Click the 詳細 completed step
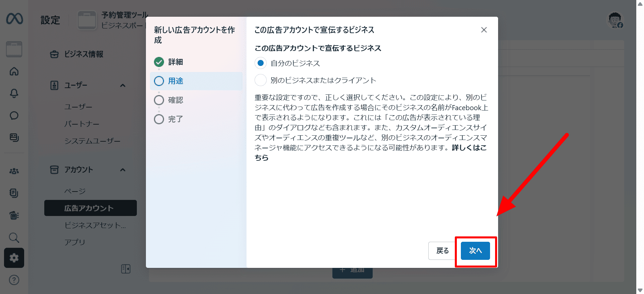 (x=169, y=62)
